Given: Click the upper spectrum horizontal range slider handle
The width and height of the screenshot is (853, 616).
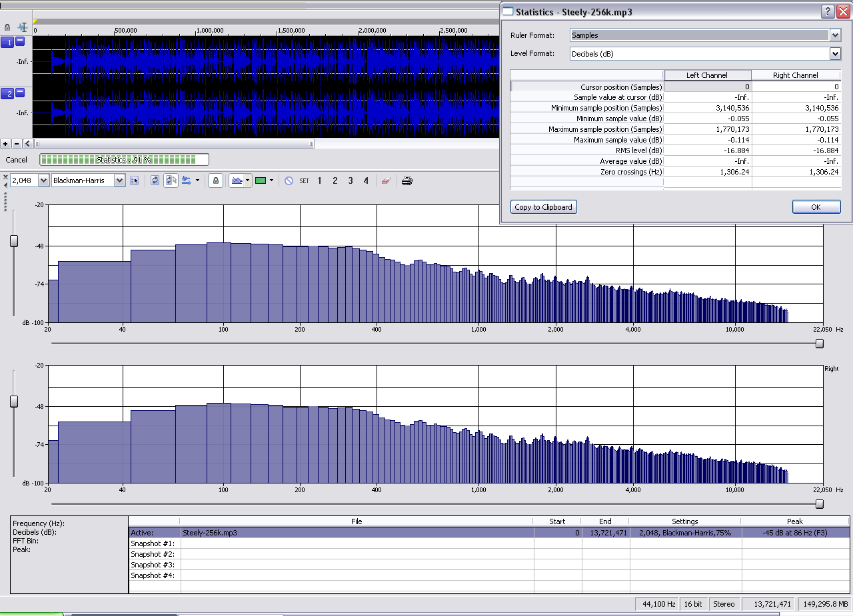Looking at the screenshot, I should [x=820, y=344].
